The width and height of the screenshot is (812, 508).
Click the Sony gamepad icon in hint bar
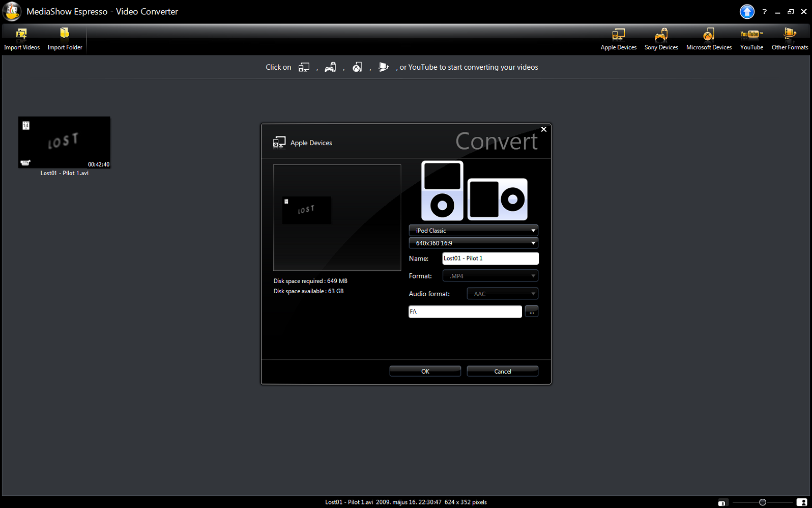[x=330, y=67]
